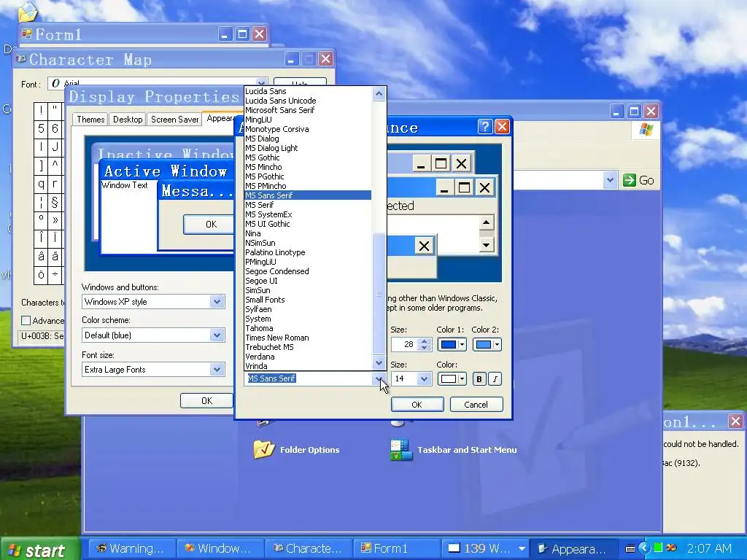Choose Times New Roman font
The width and height of the screenshot is (747, 560).
click(x=308, y=338)
